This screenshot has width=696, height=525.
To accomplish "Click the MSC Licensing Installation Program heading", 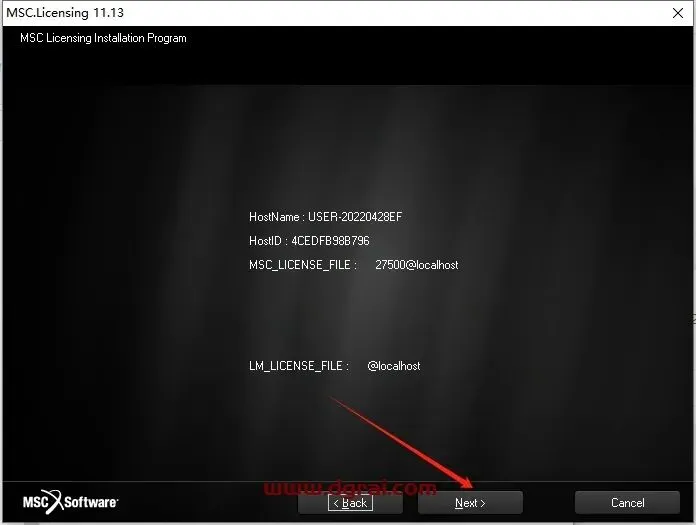I will tap(103, 38).
